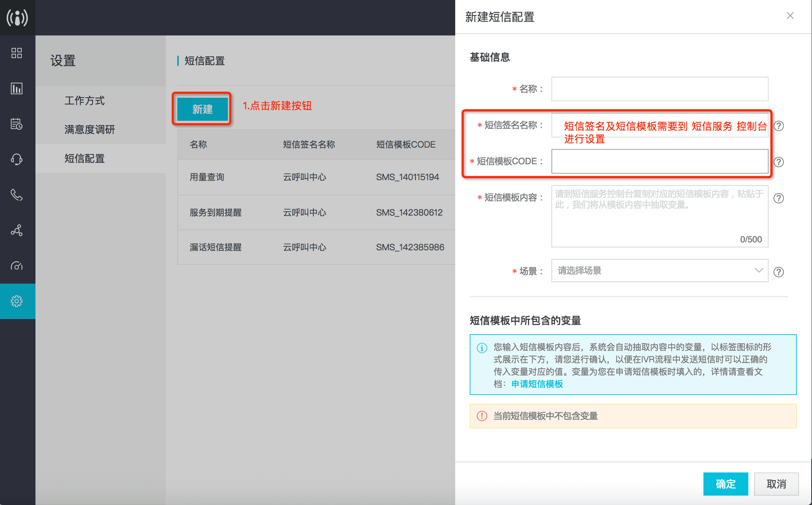Click the 新建 button
Viewport: 812px width, 505px height.
click(x=202, y=109)
